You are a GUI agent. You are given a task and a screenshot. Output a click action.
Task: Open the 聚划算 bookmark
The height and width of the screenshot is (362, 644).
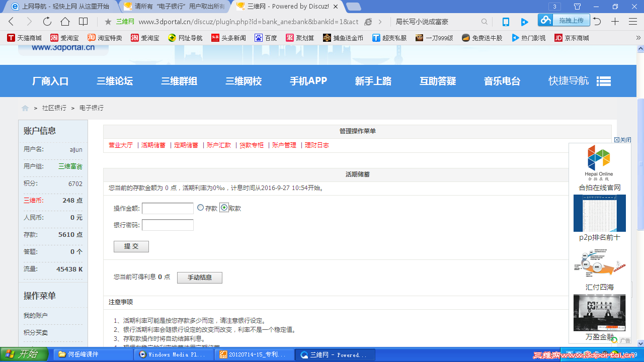click(300, 38)
